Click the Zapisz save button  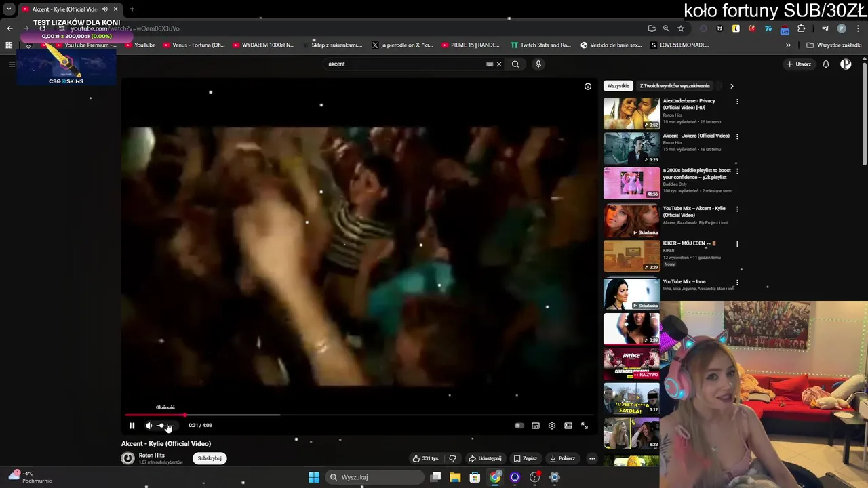coord(526,458)
